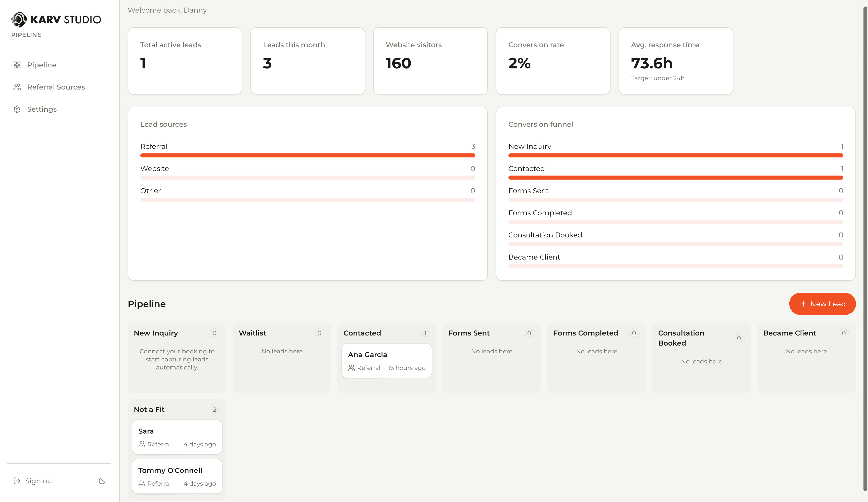Viewport: 868px width, 502px height.
Task: Toggle dark mode with the moon icon
Action: 102,481
